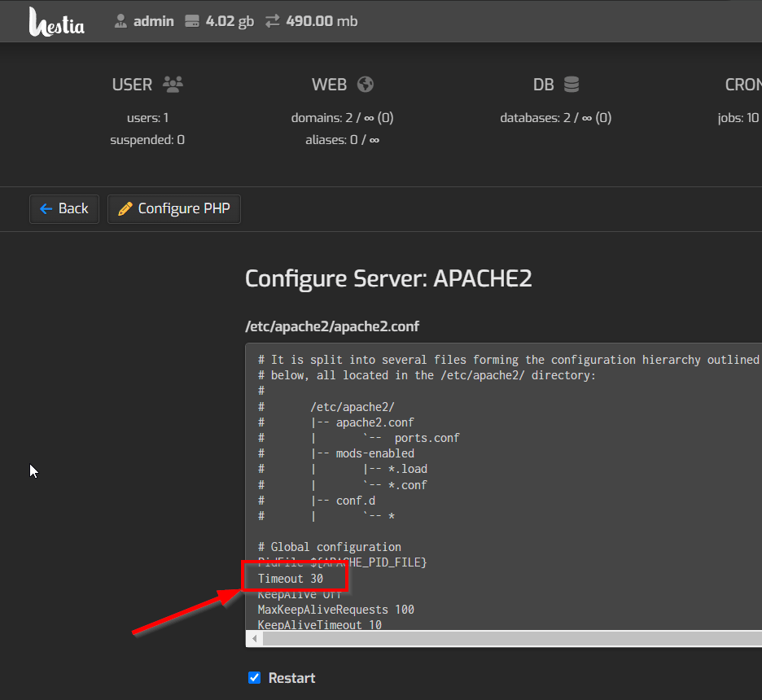Click the Hestia logo in the header

(x=55, y=21)
